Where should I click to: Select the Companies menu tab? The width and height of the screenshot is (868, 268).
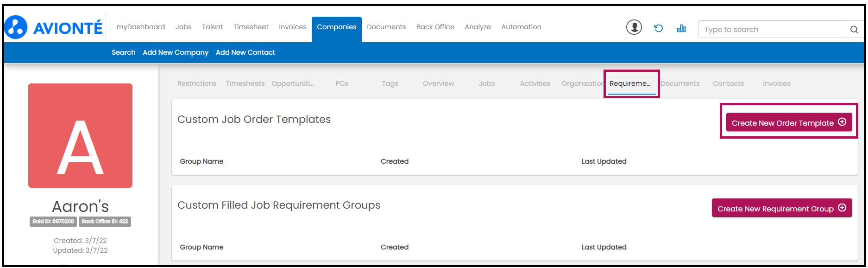pos(337,29)
